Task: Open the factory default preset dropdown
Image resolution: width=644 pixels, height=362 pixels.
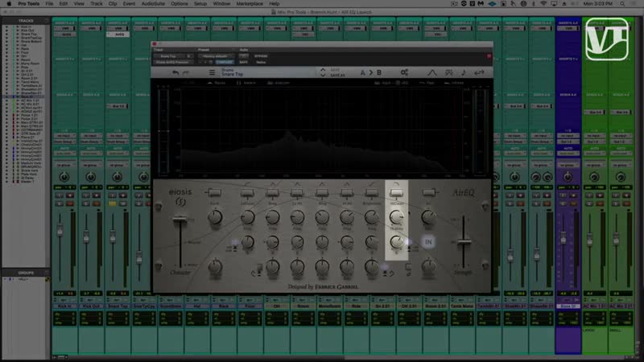Action: tap(216, 56)
